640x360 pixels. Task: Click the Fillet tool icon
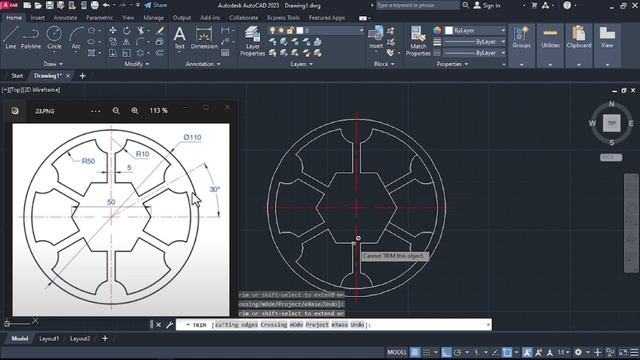click(x=140, y=42)
